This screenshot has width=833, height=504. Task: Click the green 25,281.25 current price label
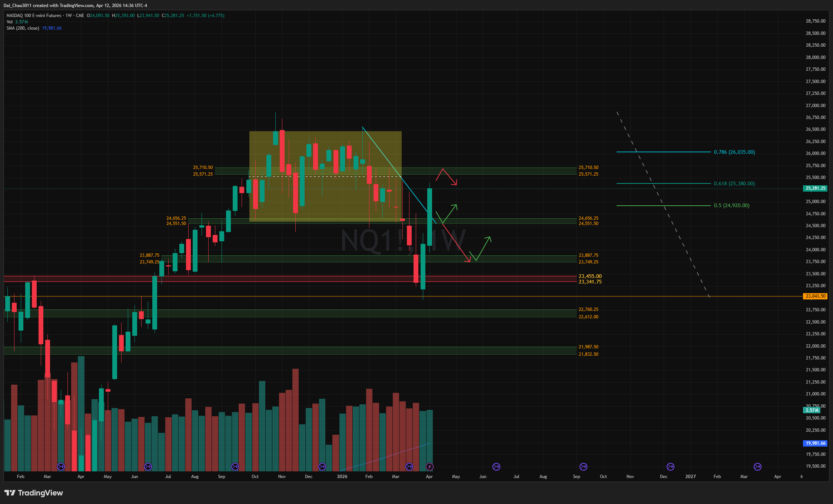click(x=815, y=188)
